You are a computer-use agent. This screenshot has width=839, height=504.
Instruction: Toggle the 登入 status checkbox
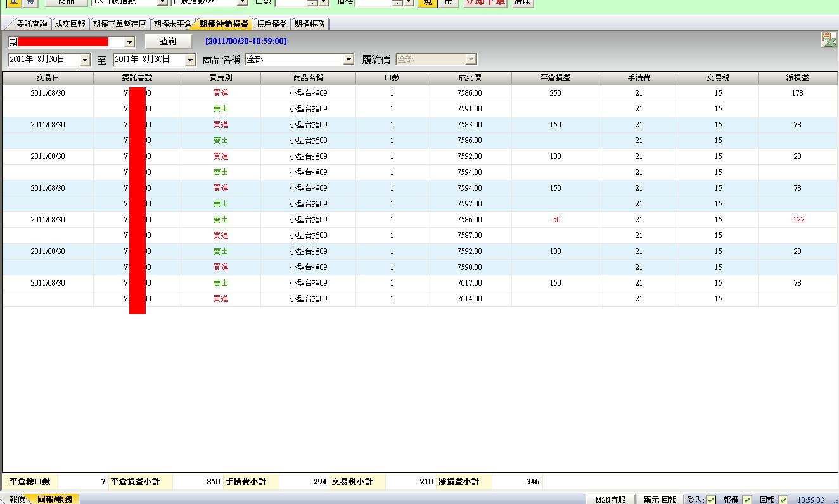(x=711, y=500)
